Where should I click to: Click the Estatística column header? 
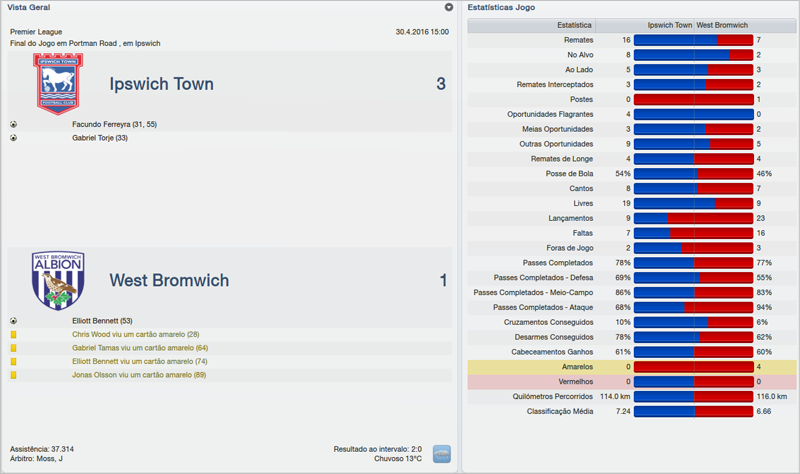coord(573,25)
